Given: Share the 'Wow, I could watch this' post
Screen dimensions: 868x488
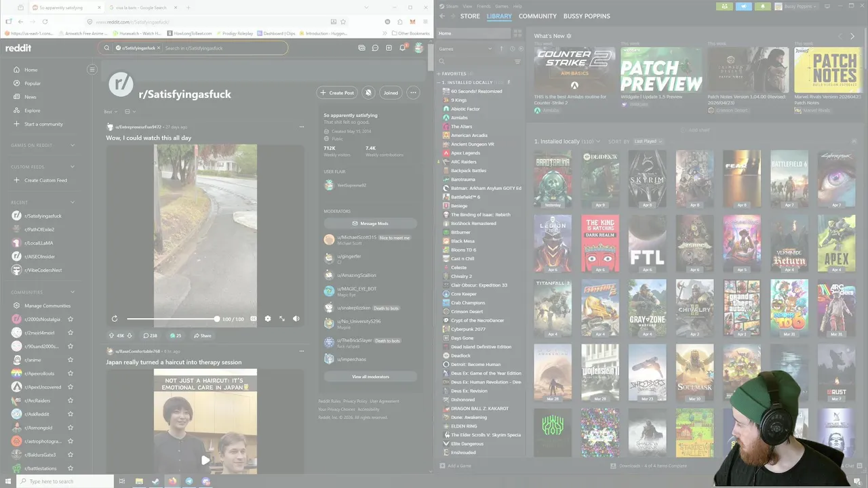Looking at the screenshot, I should 203,335.
